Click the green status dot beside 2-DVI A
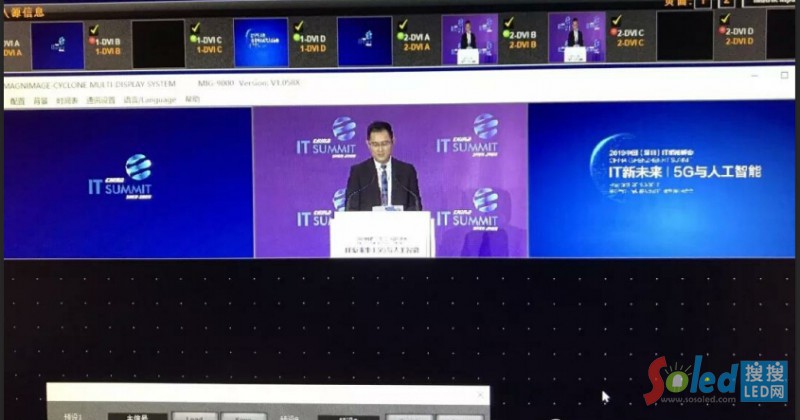The image size is (800, 420). [x=403, y=38]
